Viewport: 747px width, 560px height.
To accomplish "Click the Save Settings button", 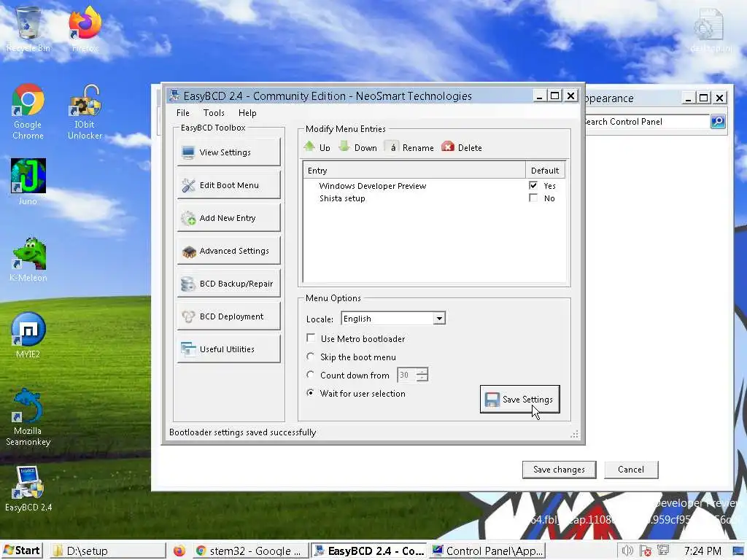I will coord(519,399).
